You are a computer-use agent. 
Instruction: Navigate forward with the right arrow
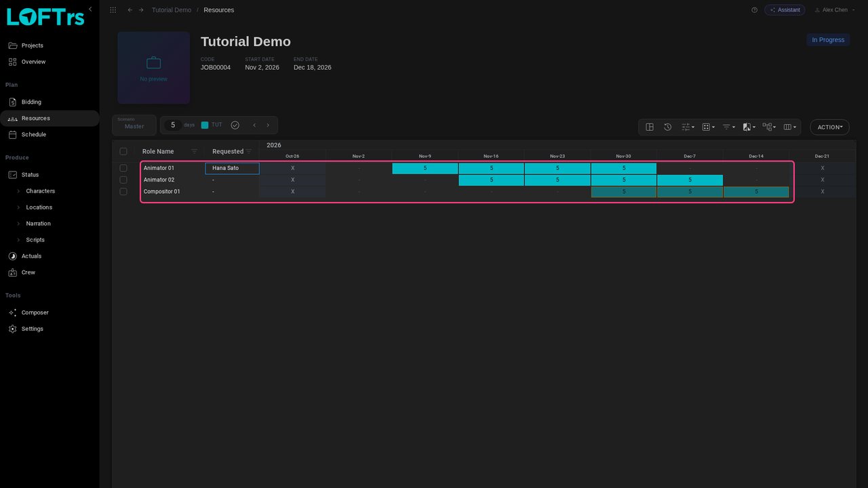click(141, 10)
